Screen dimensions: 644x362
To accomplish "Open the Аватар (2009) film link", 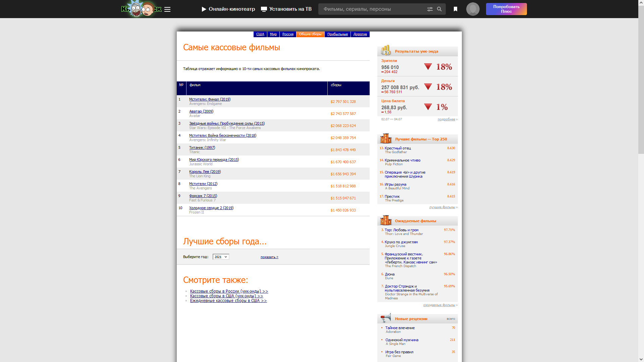I will click(201, 111).
